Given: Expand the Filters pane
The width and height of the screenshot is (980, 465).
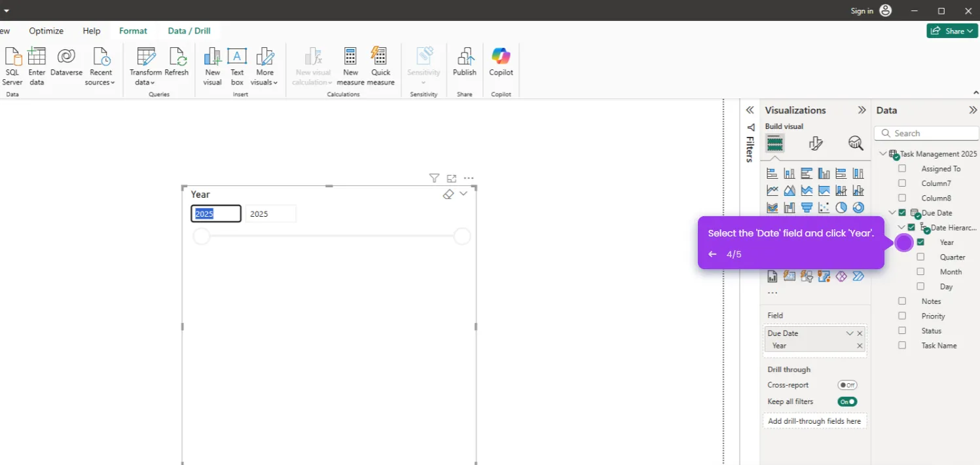Looking at the screenshot, I should point(750,110).
